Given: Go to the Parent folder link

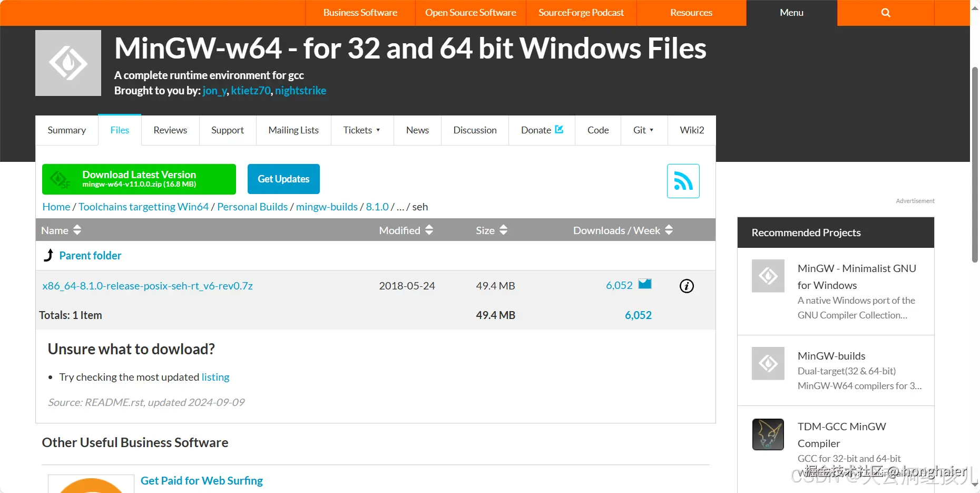Looking at the screenshot, I should point(90,256).
